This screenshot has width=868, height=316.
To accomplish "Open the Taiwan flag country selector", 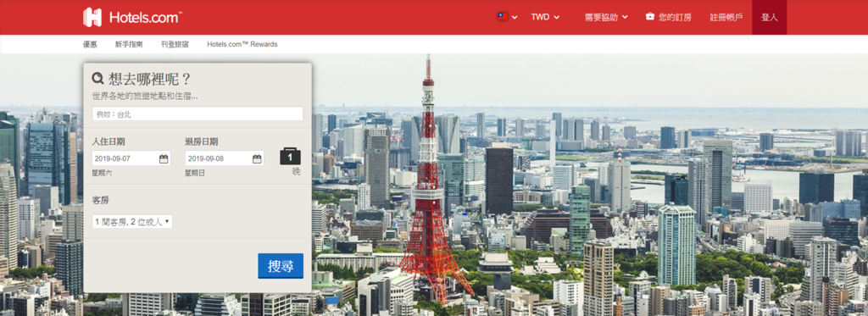I will coord(507,17).
